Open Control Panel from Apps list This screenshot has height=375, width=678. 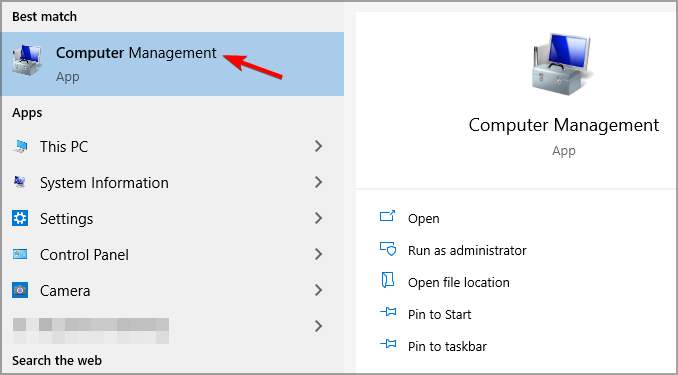point(173,254)
